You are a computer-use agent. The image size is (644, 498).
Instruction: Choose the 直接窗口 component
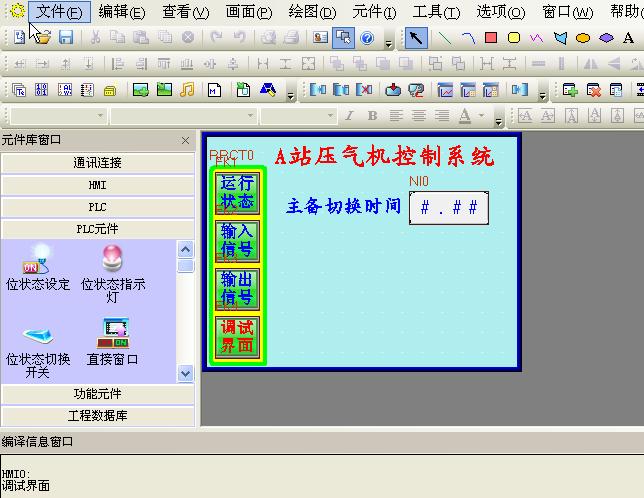(x=112, y=340)
